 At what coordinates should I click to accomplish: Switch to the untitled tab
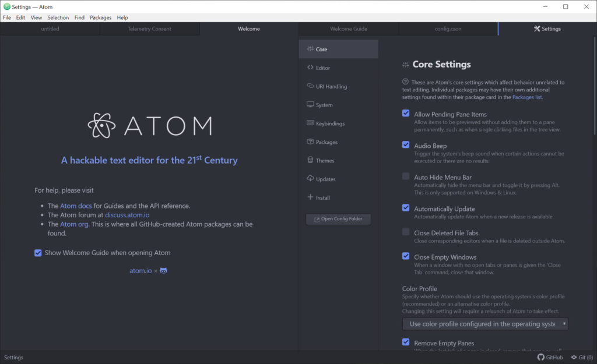click(x=50, y=29)
